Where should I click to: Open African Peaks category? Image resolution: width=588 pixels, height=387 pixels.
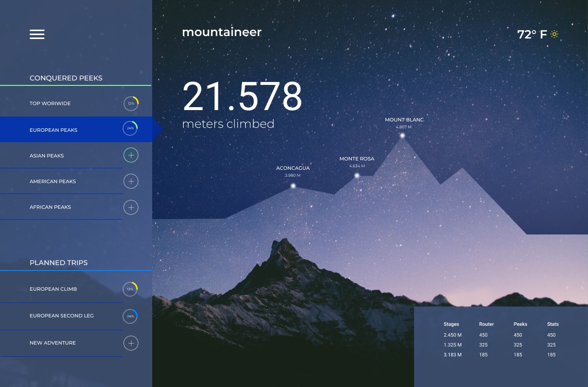coord(76,207)
